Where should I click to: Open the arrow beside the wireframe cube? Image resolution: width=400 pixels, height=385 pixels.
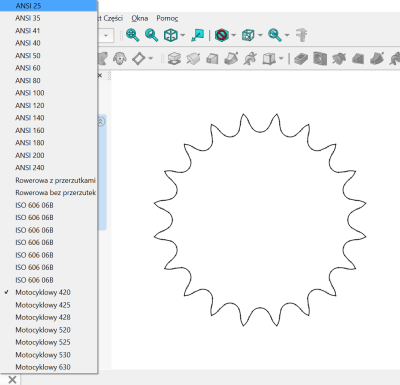[260, 35]
